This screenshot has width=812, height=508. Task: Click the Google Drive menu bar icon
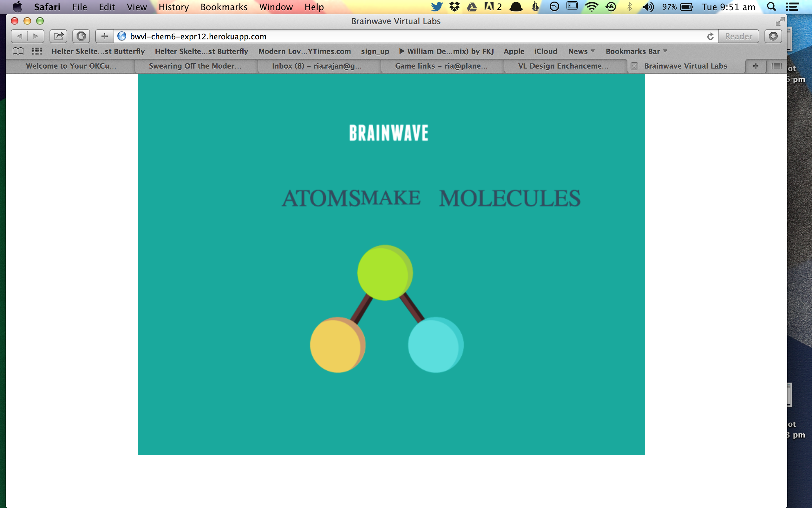[472, 7]
